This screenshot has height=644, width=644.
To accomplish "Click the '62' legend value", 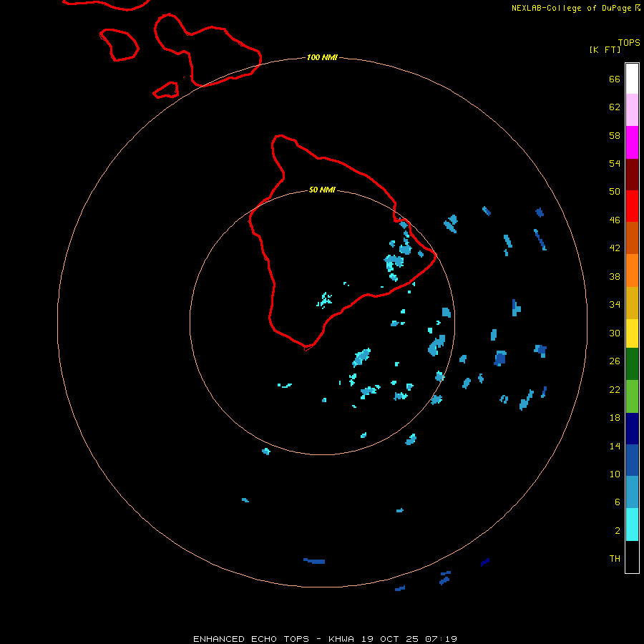I will click(x=615, y=107).
